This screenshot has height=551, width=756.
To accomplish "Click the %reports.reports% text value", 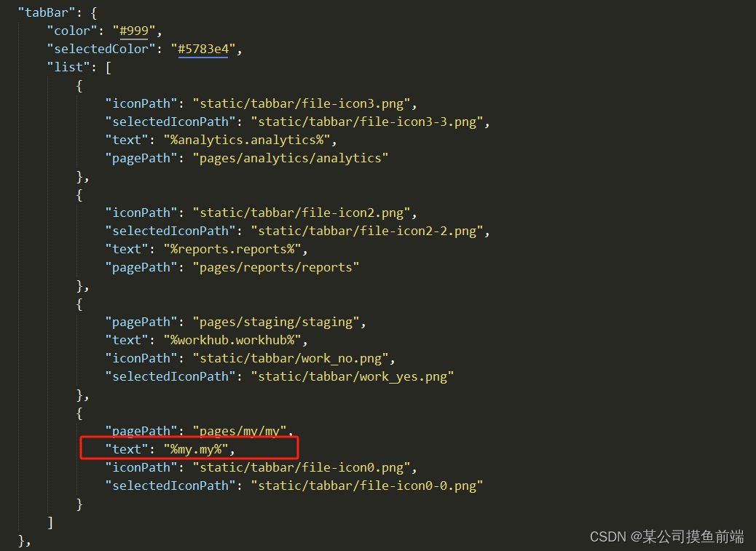I will pyautogui.click(x=232, y=250).
